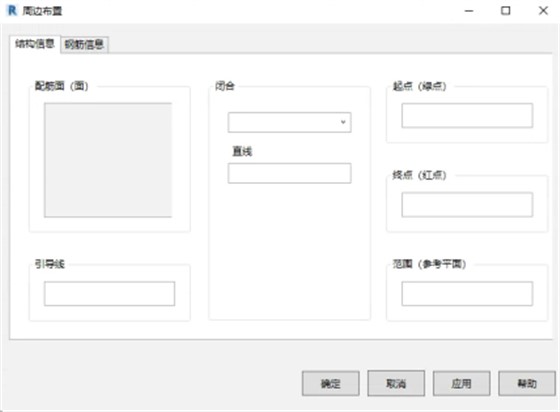This screenshot has width=560, height=412.
Task: Open help via the 帮助 button
Action: [x=527, y=383]
